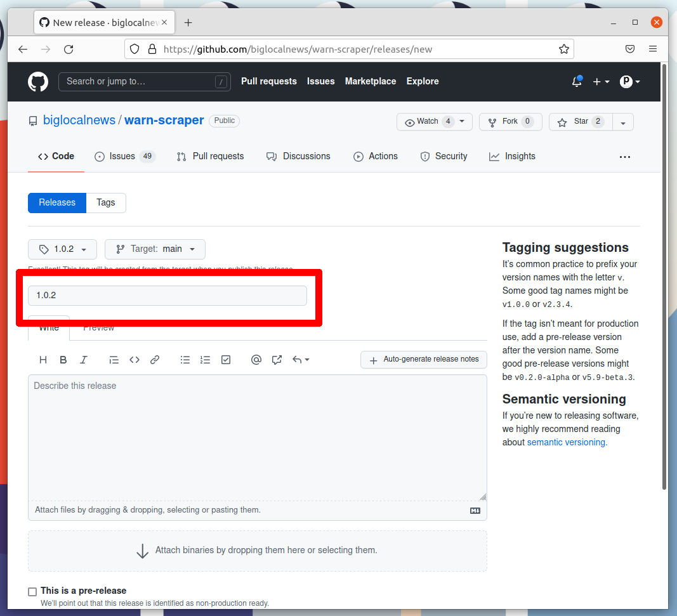Select the Releases tab button
This screenshot has width=677, height=616.
(57, 202)
